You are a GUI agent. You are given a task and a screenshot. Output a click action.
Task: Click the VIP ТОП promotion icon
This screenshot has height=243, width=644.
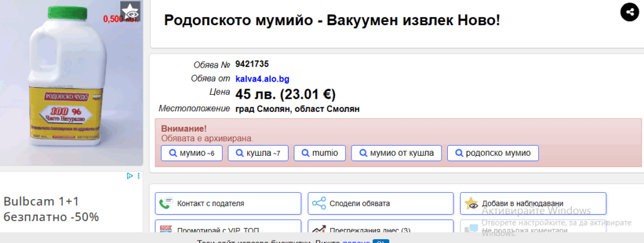point(166,229)
